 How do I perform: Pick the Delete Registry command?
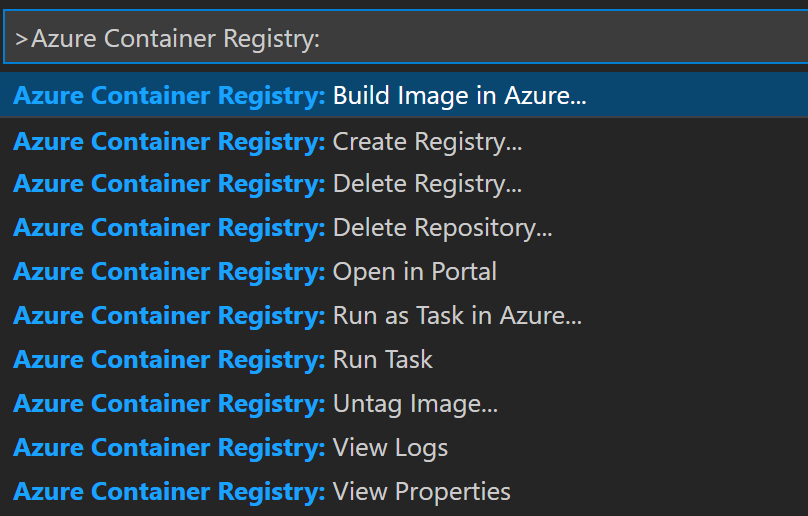point(427,184)
